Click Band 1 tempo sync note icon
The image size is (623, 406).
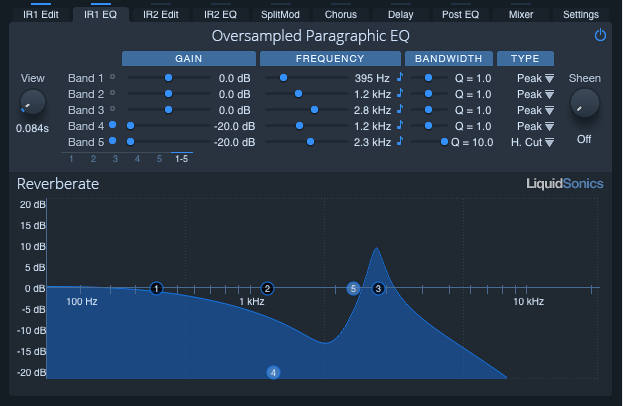[400, 77]
